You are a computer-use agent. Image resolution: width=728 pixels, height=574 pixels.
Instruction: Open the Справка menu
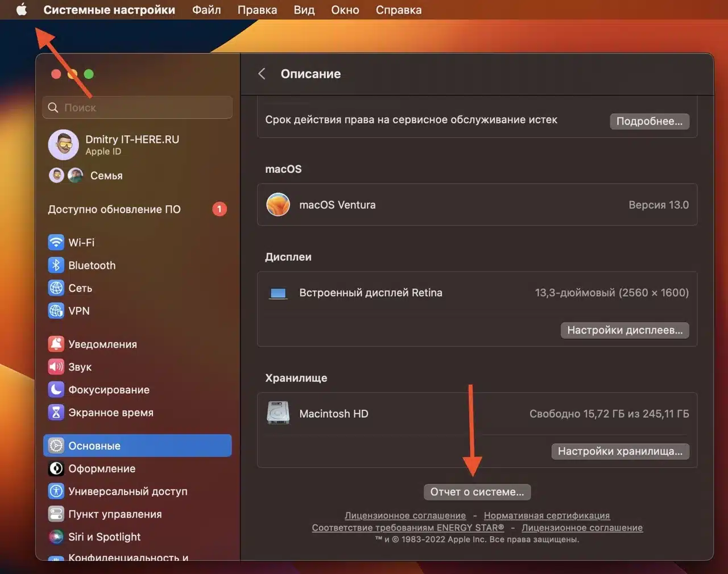click(398, 10)
